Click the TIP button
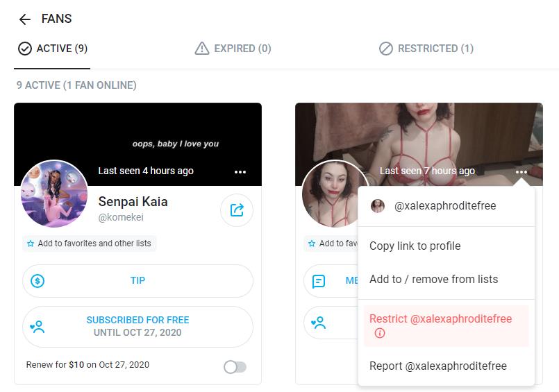This screenshot has width=559, height=392. (x=137, y=281)
